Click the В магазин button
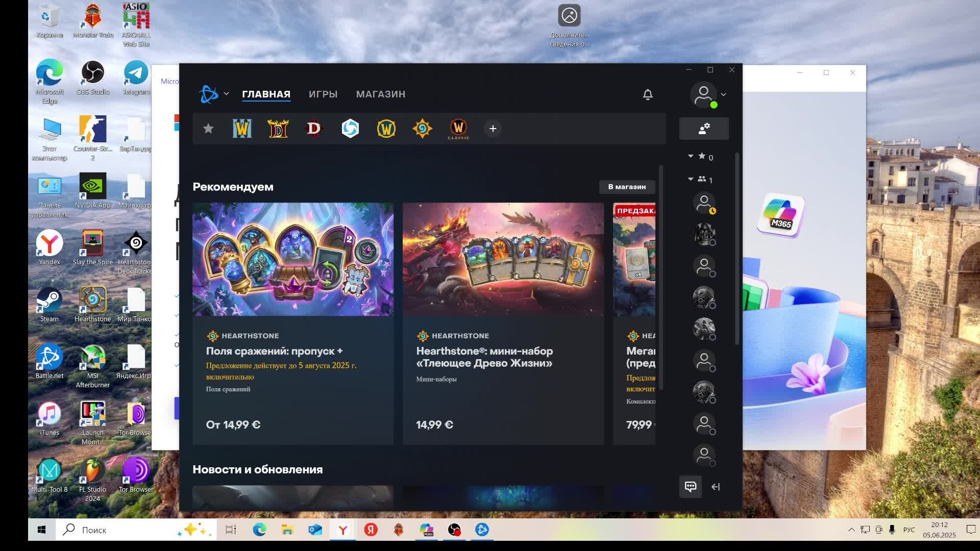Viewport: 980px width, 551px height. coord(627,187)
